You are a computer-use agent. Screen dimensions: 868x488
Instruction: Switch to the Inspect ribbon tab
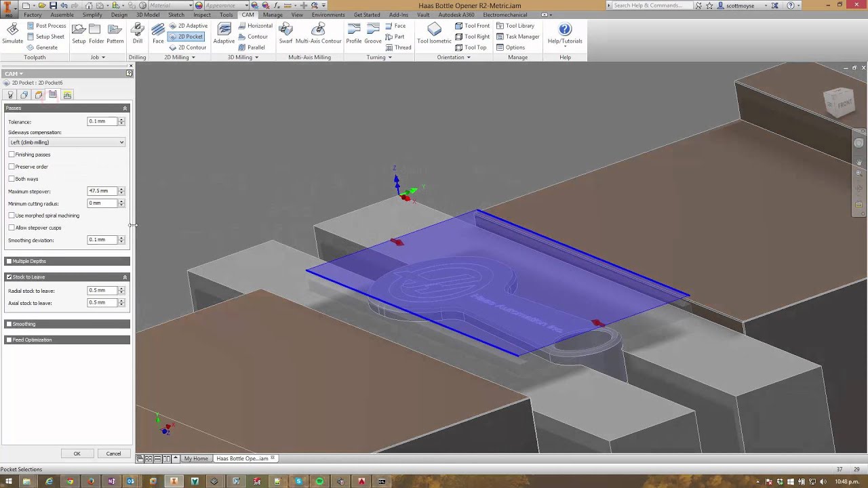pos(202,15)
